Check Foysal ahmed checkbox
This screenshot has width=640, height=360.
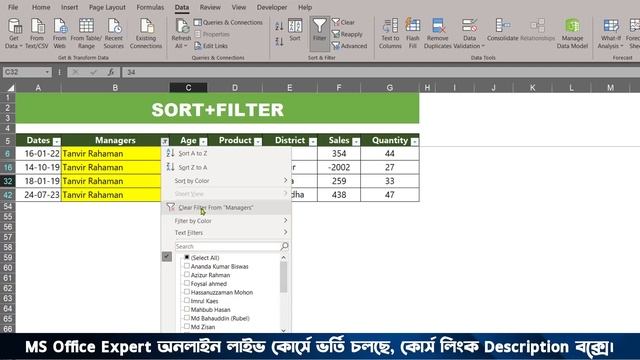pos(187,283)
